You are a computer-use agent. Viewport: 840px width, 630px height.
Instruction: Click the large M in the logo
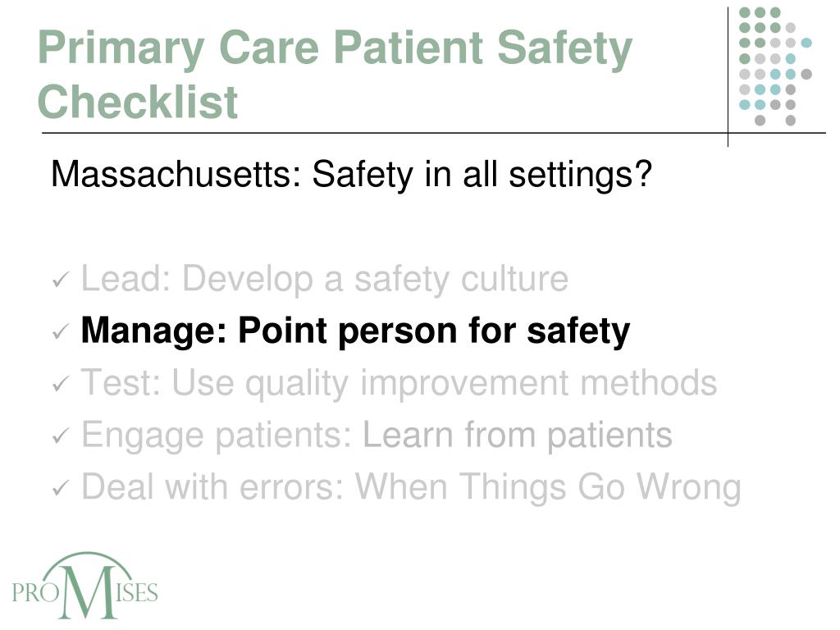pos(87,591)
